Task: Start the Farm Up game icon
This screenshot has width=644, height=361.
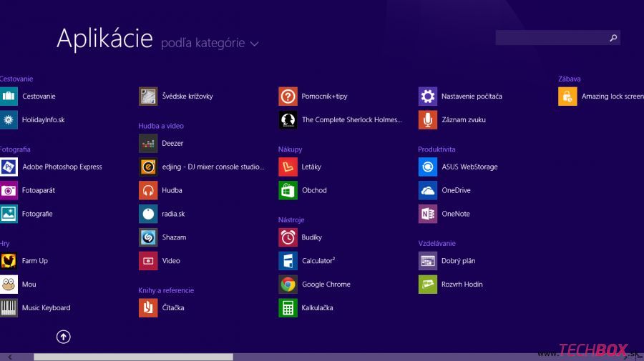Action: (x=9, y=261)
